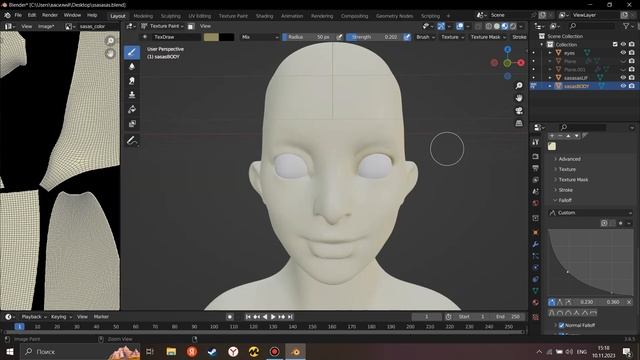Screen dimensions: 640x360
Task: Open the Keying menu in timeline
Action: 61,317
